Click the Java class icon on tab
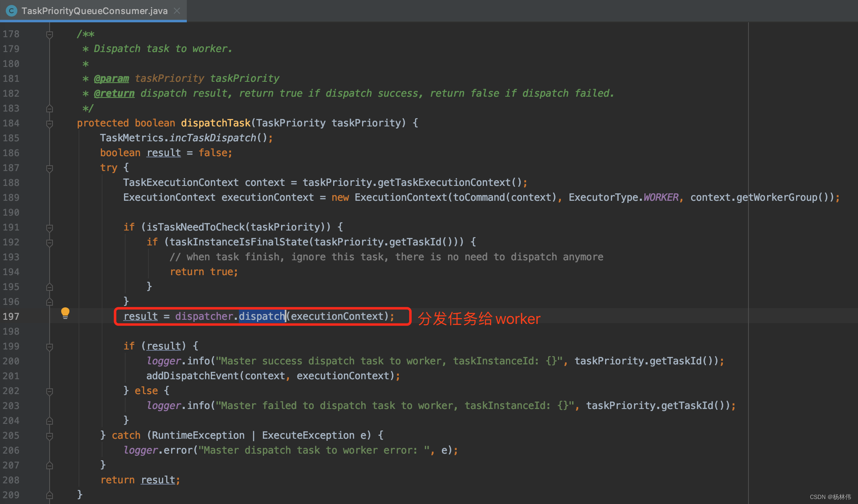Viewport: 858px width, 504px height. (12, 11)
